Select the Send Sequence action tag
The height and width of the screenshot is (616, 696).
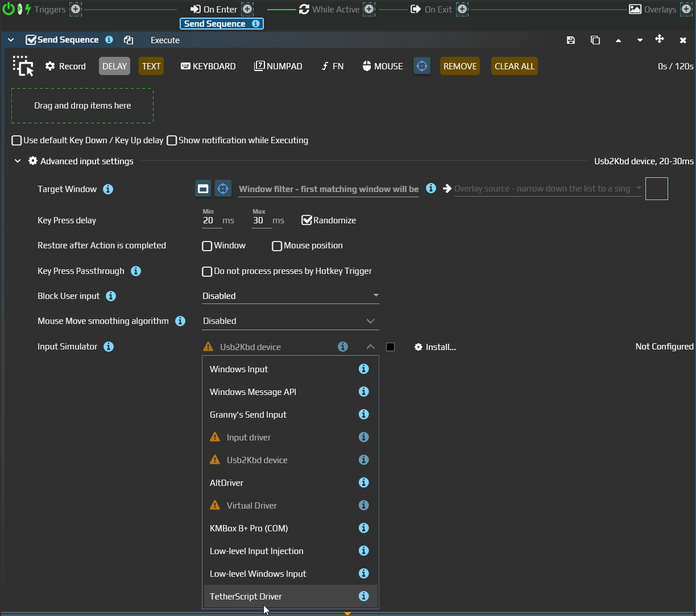coord(222,24)
